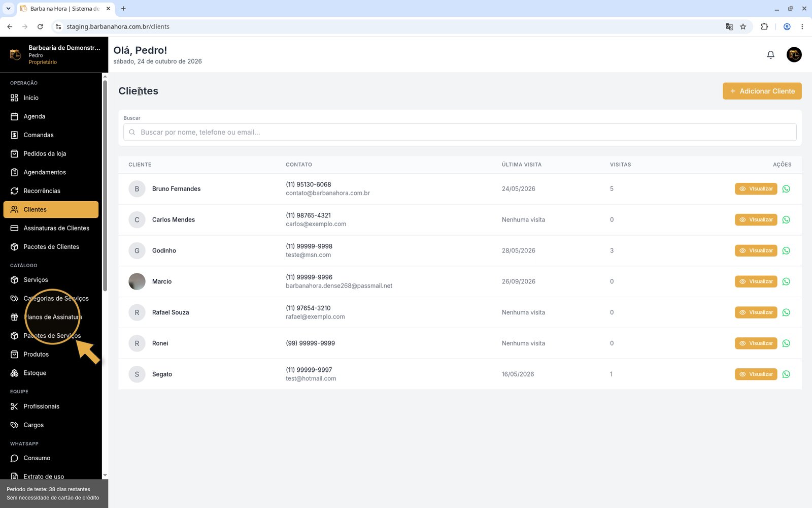Open the tab search dropdown arrow
Image resolution: width=812 pixels, height=508 pixels.
[x=8, y=9]
